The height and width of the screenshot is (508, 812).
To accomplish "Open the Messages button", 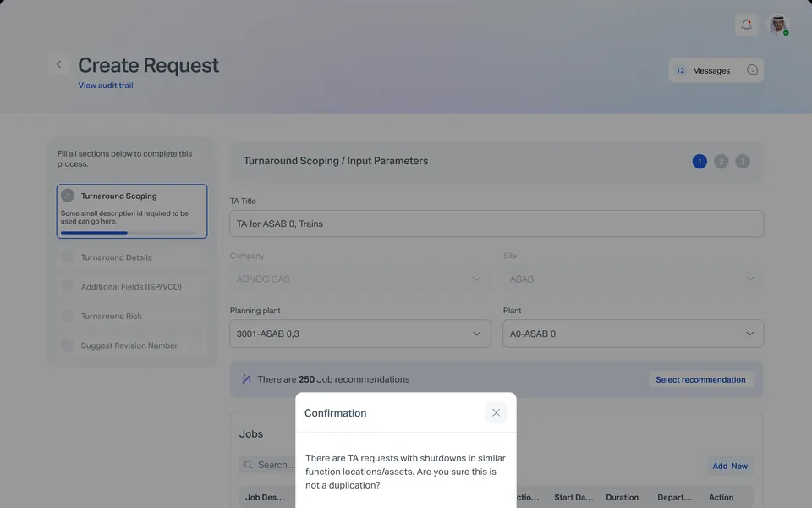I will 716,70.
